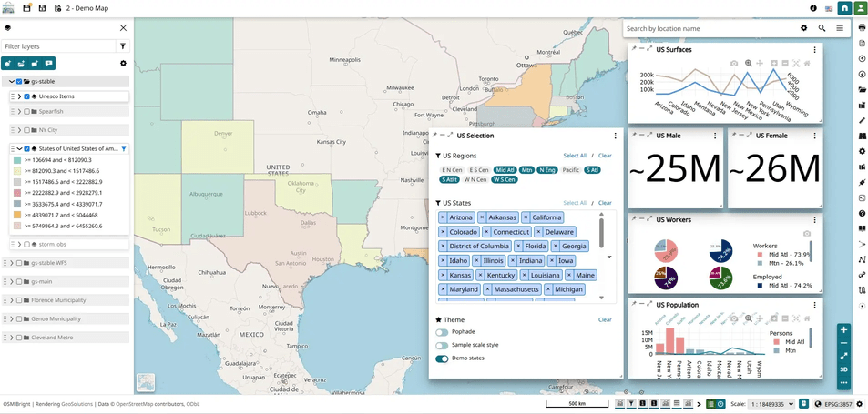This screenshot has height=414, width=868.
Task: Open the green user account button
Action: 860,8
